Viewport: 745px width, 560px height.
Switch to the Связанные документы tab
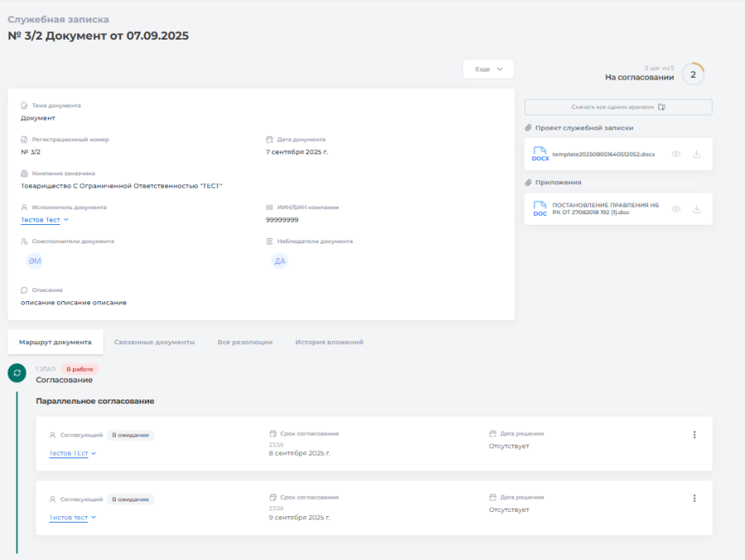(154, 342)
